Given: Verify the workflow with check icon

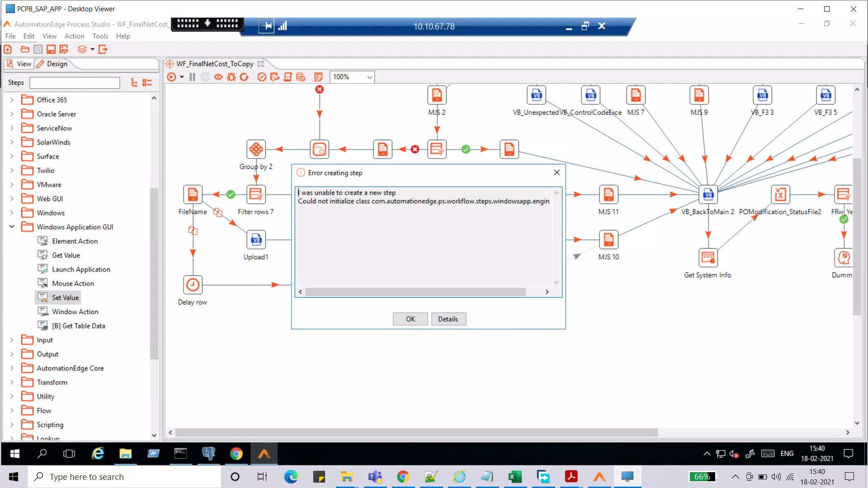Looking at the screenshot, I should point(261,77).
